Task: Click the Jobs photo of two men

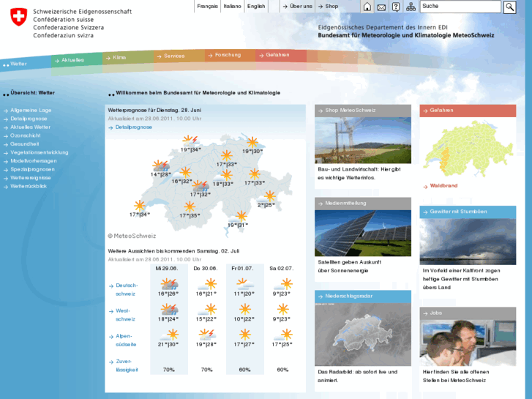Action: tap(468, 343)
